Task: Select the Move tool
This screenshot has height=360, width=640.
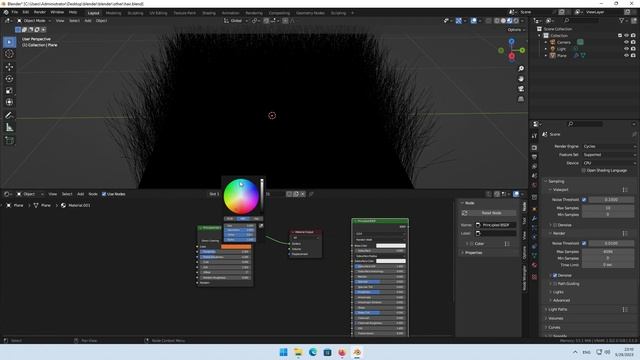Action: point(9,67)
